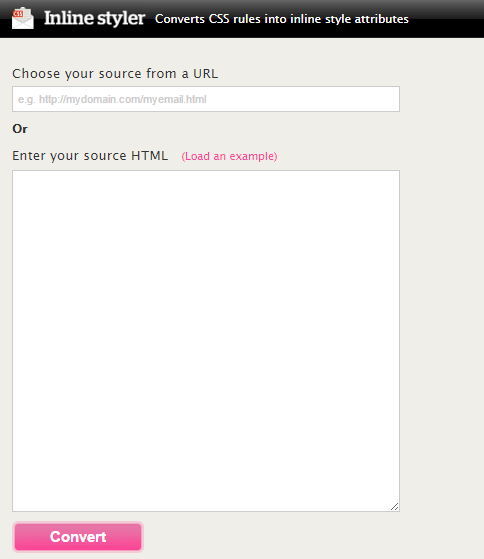Screen dimensions: 484x559
Task: Click the pink Convert button
Action: (78, 537)
